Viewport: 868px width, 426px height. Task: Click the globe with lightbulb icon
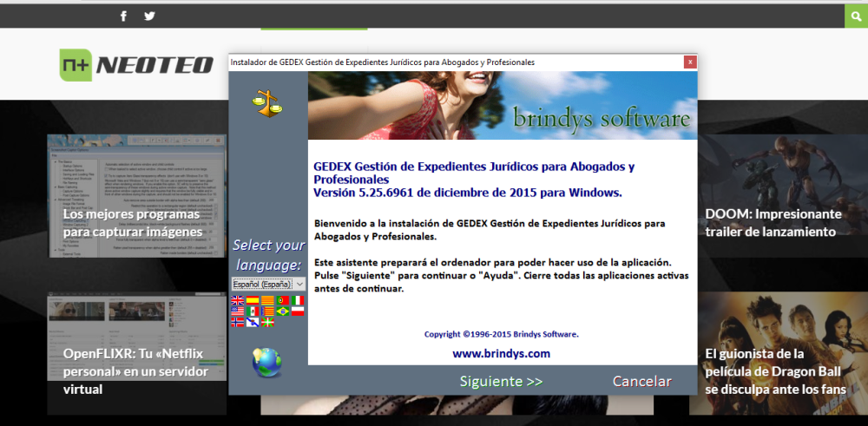(x=266, y=363)
